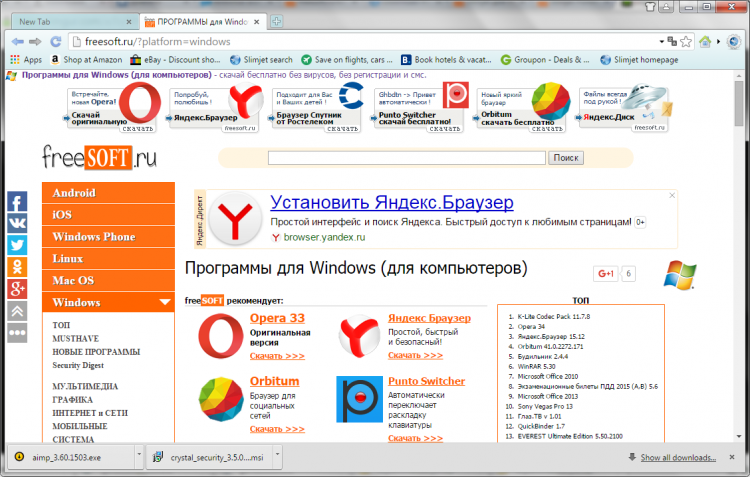Open the МУЛЬТИМЕДИА category
750x477 pixels.
click(x=85, y=387)
